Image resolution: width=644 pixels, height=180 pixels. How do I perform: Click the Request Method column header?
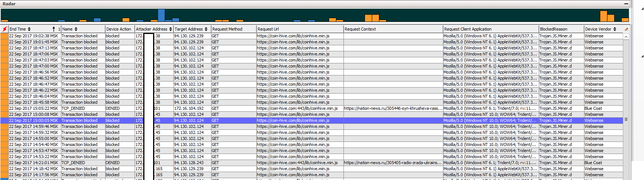[x=233, y=29]
